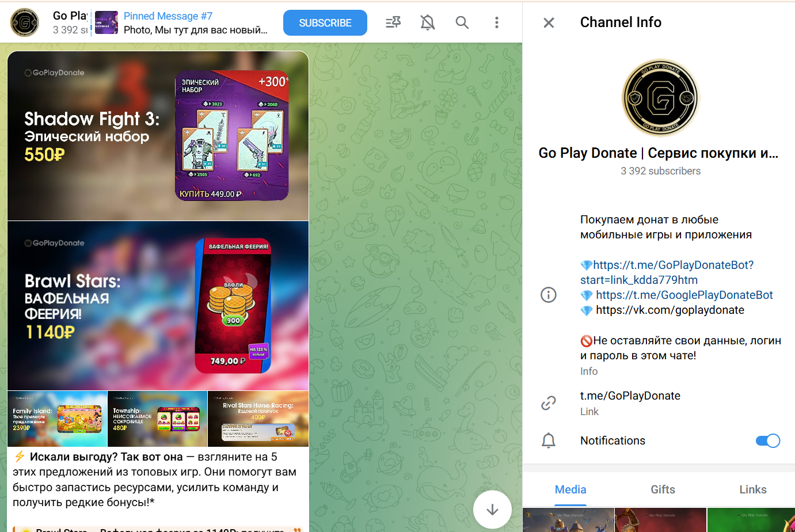Close the Channel Info panel

pos(549,22)
